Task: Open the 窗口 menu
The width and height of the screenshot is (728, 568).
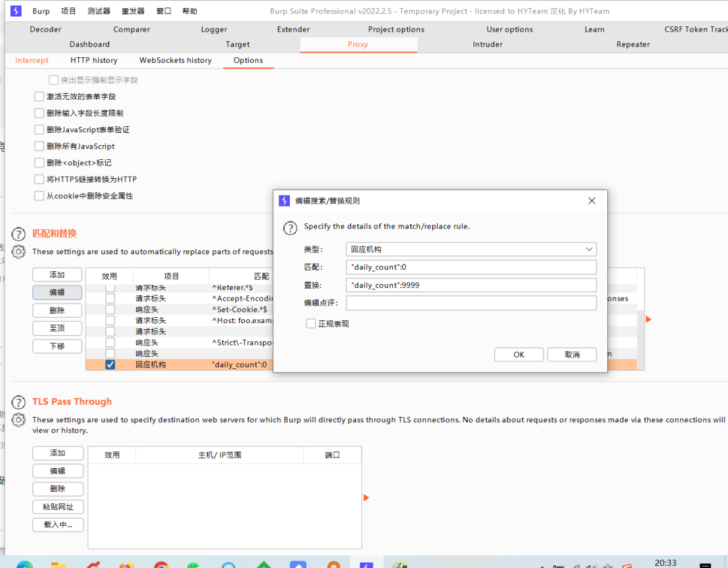Action: pos(163,11)
